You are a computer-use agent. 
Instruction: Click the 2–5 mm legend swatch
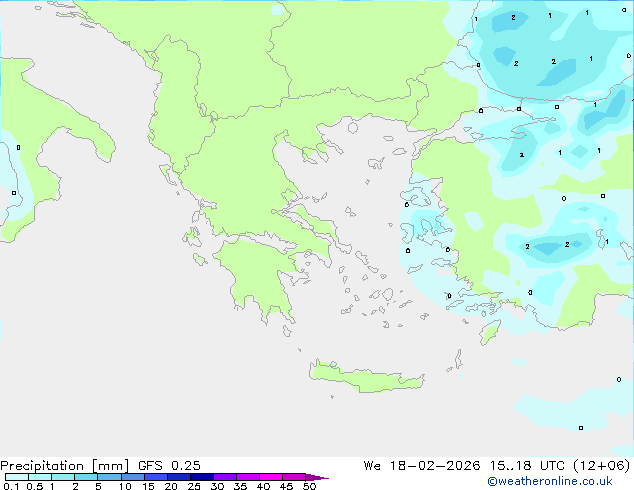pyautogui.click(x=86, y=477)
